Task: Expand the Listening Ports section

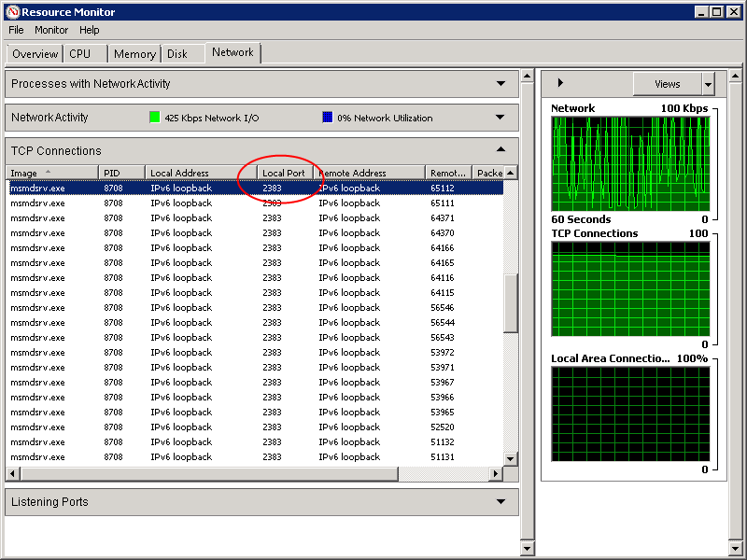Action: (x=500, y=502)
